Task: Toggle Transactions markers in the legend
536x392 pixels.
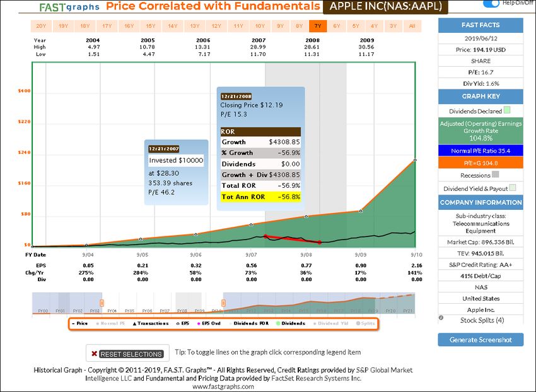Action: 151,323
